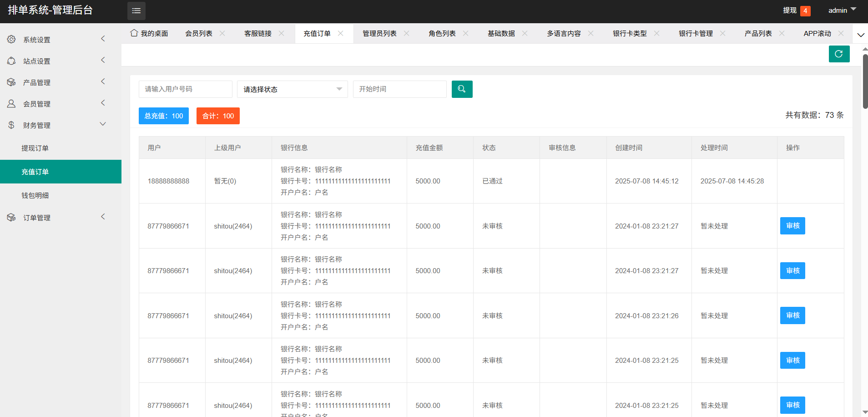Image resolution: width=868 pixels, height=417 pixels.
Task: Expand 站点设置 menu chevron
Action: point(103,60)
